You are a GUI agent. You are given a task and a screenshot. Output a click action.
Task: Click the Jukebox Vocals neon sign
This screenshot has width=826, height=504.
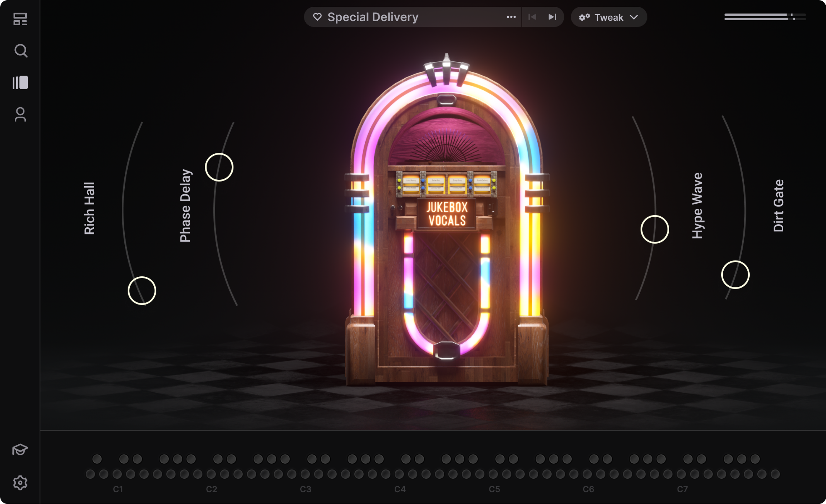447,214
